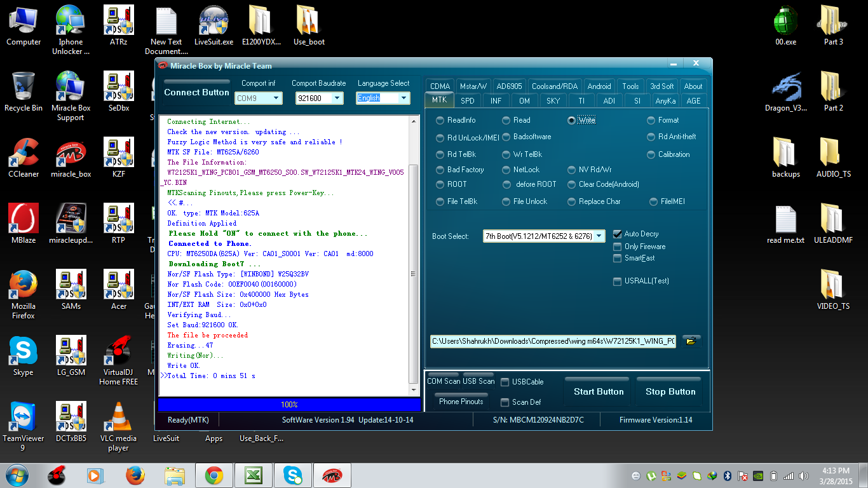The image size is (868, 488).
Task: Open ATRz desktop shortcut
Action: tap(118, 27)
